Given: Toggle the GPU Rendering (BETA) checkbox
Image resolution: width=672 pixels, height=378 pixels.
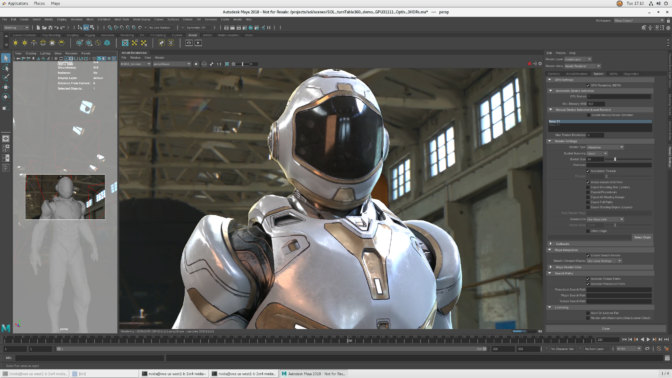Looking at the screenshot, I should point(588,85).
